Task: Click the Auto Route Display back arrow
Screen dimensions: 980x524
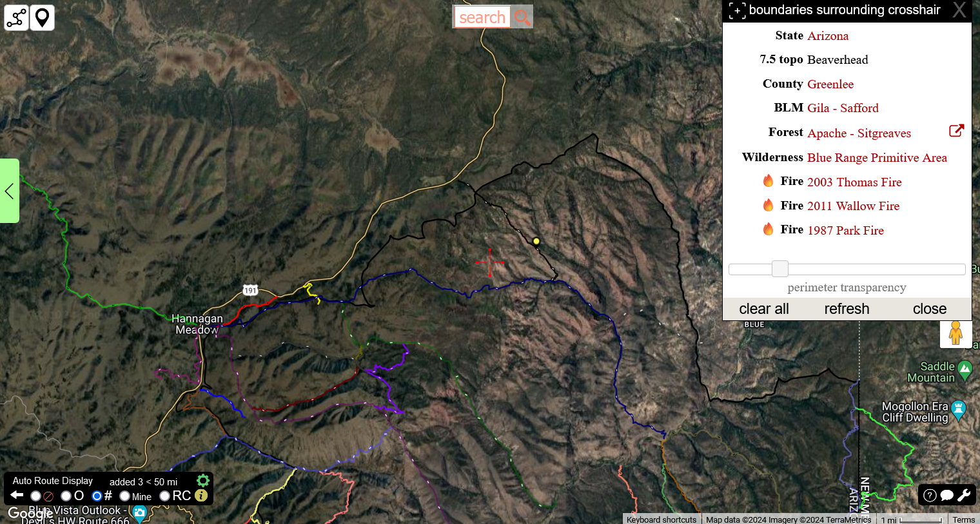Action: (17, 495)
